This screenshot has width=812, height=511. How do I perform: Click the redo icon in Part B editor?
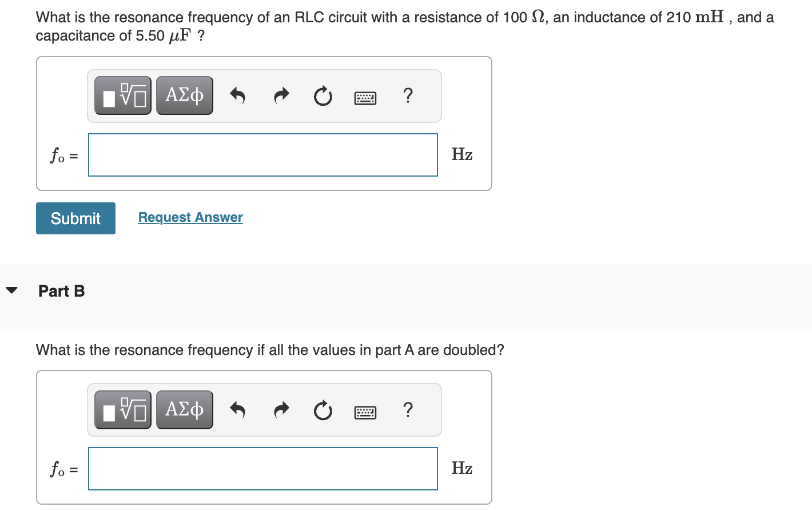pos(280,410)
